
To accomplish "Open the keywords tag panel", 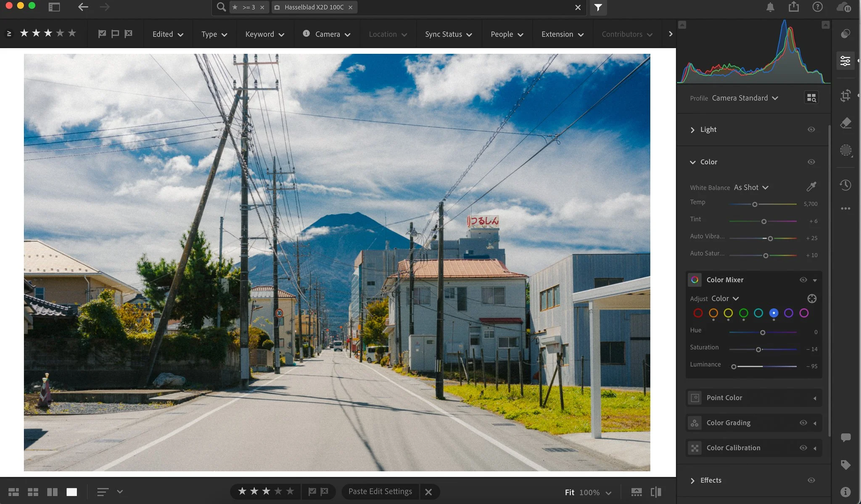I will (845, 464).
